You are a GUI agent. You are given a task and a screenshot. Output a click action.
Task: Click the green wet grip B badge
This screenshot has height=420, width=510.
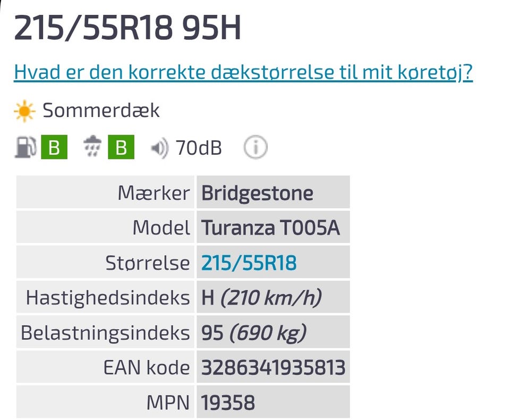tap(121, 148)
